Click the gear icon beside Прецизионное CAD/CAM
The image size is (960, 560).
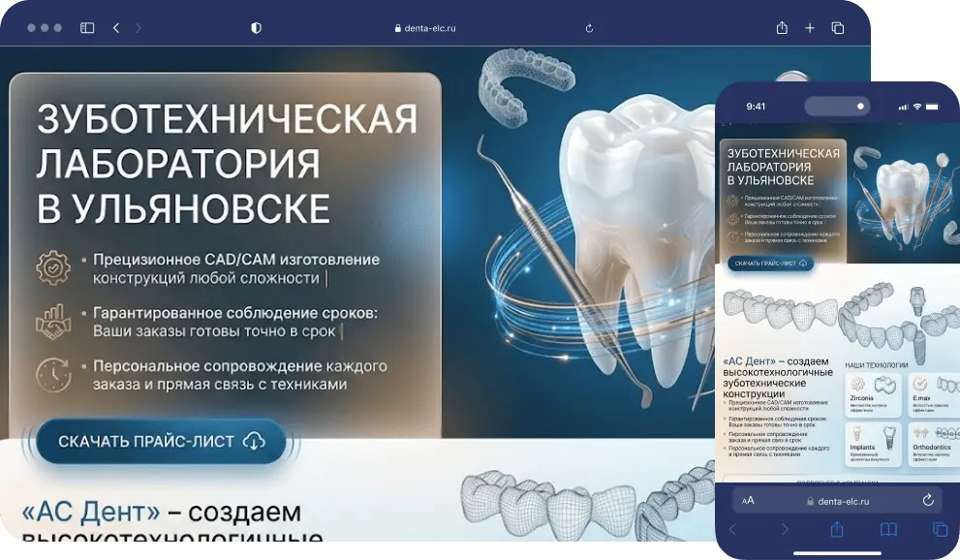(x=52, y=268)
